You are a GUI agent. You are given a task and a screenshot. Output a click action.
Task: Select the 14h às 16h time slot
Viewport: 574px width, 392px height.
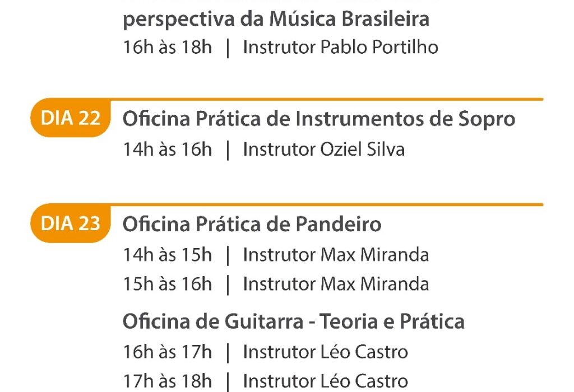[x=168, y=150]
